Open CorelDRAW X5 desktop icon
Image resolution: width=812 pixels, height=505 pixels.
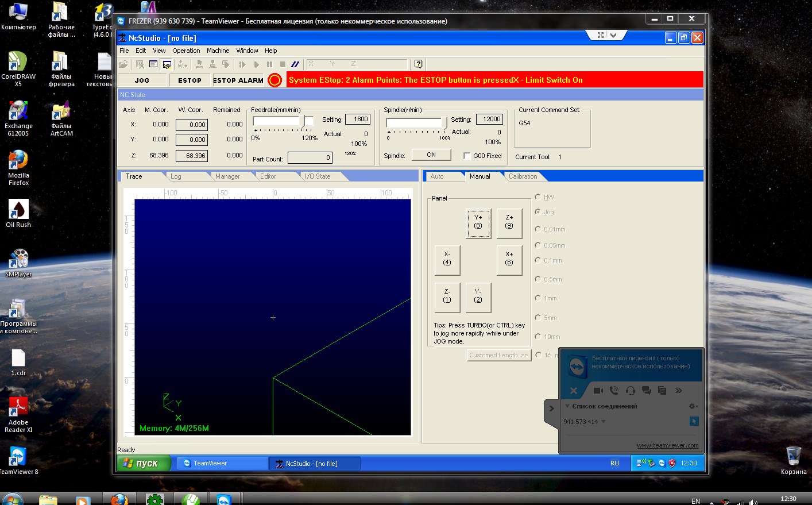pos(18,69)
